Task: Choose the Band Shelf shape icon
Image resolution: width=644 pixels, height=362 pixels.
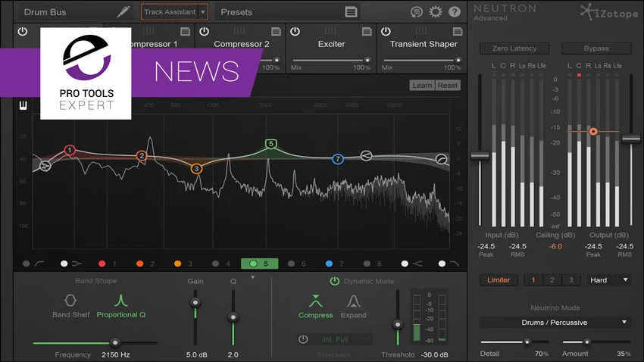Action: point(70,301)
